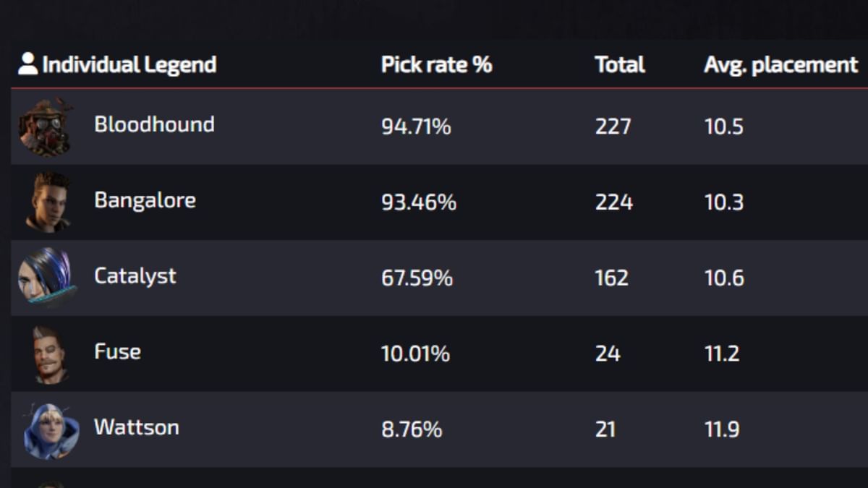Click Catalyst's pick rate 67.59%
This screenshot has width=868, height=488.
point(418,278)
